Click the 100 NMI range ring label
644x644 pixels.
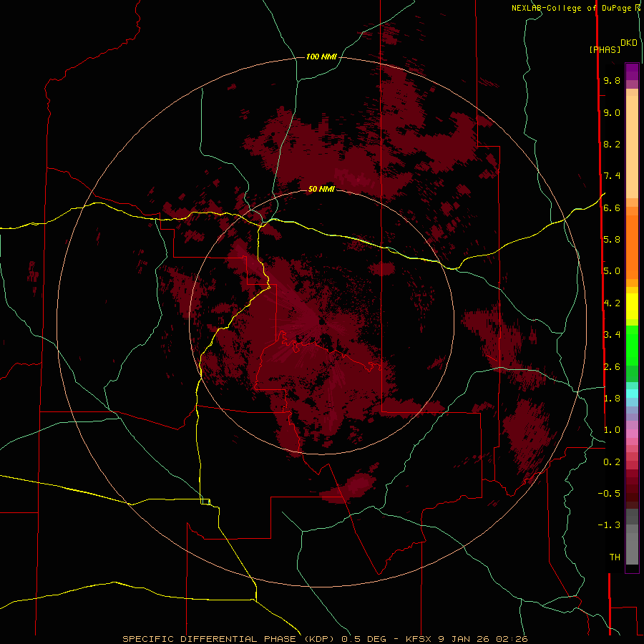pos(321,57)
